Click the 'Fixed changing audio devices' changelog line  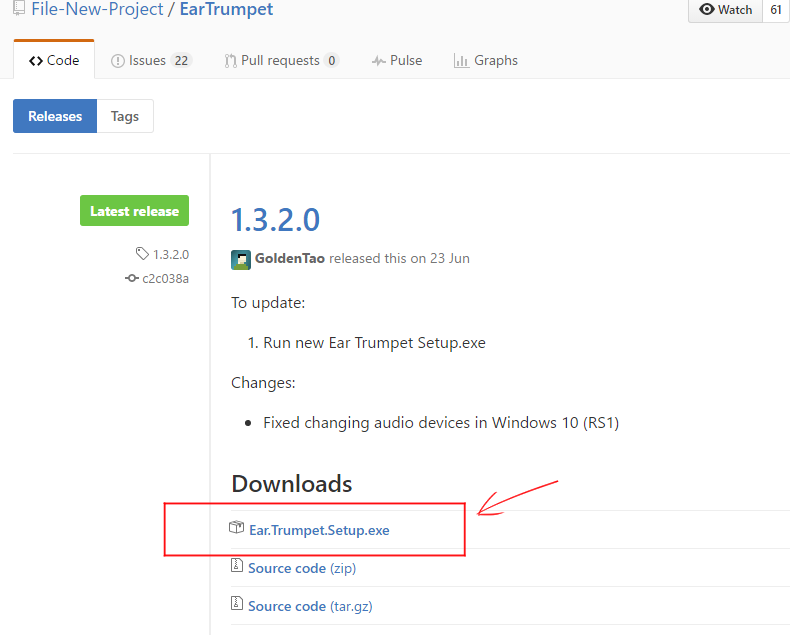[441, 423]
